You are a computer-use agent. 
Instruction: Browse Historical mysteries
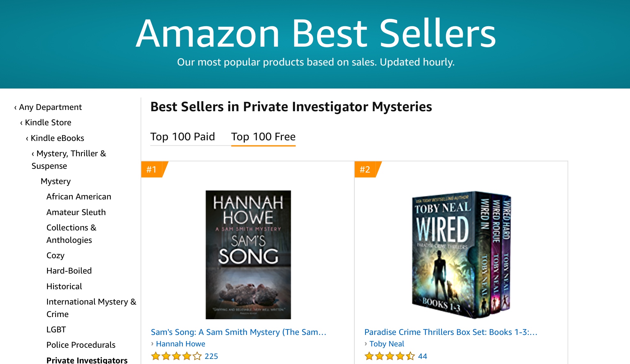64,286
